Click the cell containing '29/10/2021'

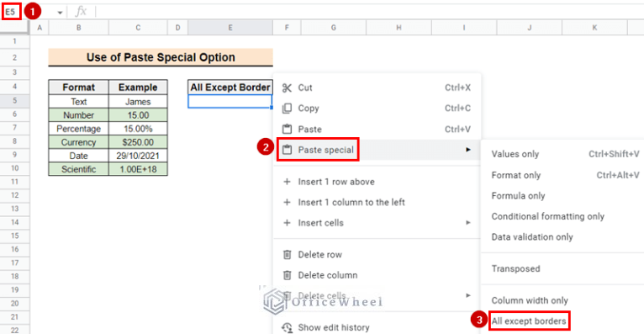(x=138, y=156)
